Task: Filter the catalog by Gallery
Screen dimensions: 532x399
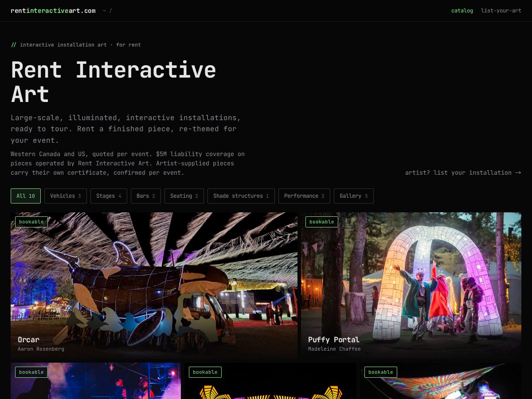Action: [x=354, y=196]
